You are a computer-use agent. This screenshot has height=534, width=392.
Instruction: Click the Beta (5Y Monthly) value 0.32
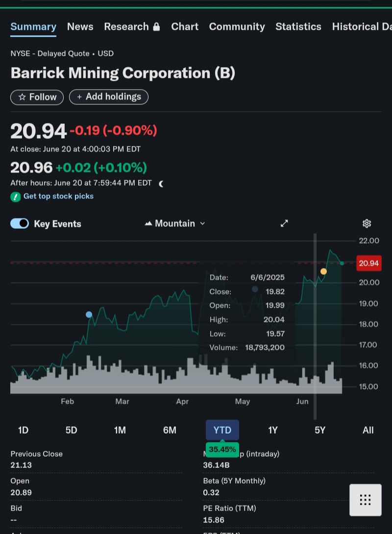(x=211, y=493)
